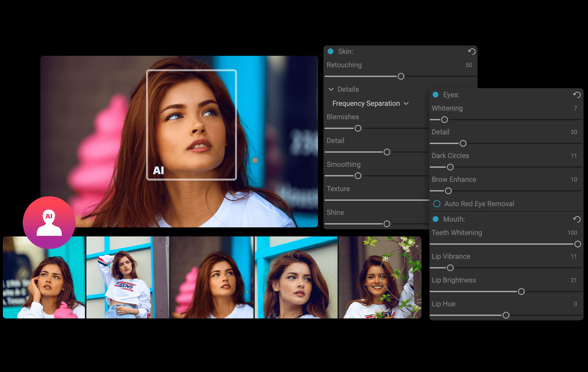Click the Skin: section label
The height and width of the screenshot is (372, 588).
(x=346, y=51)
